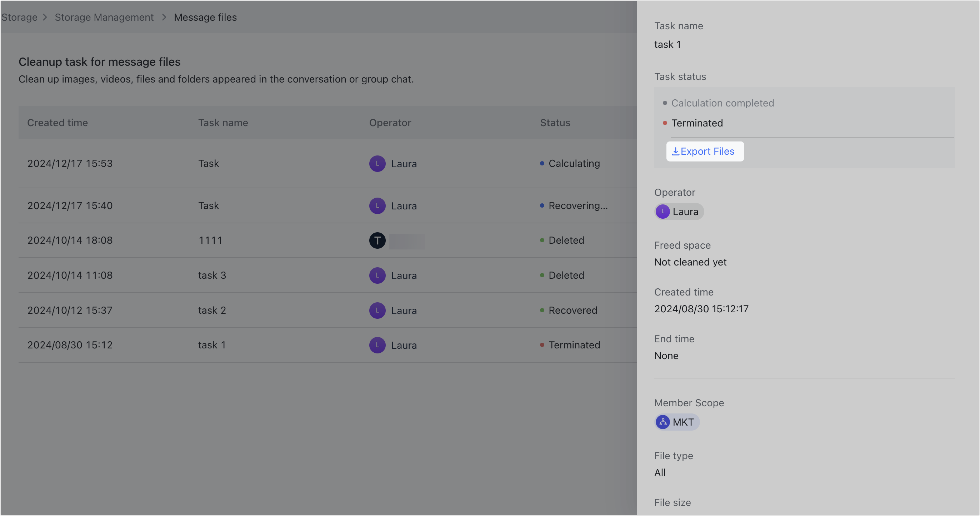This screenshot has width=980, height=516.
Task: Click the File type value All
Action: pyautogui.click(x=660, y=472)
